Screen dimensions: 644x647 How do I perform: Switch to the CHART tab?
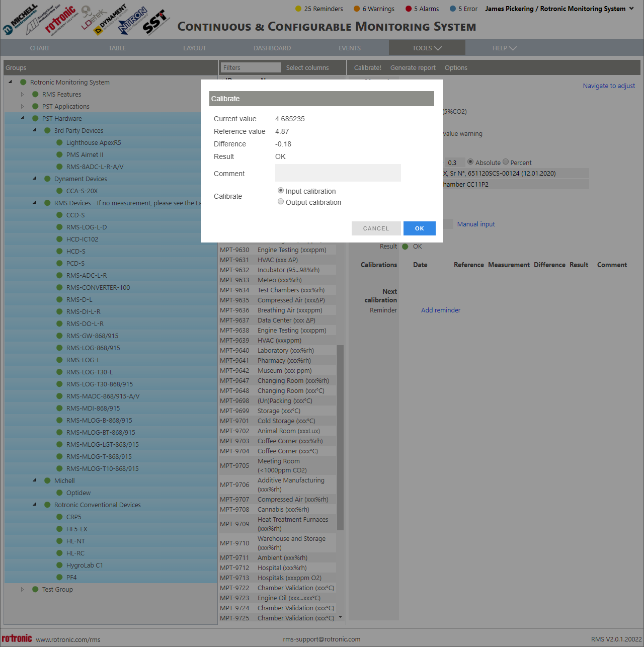[x=40, y=48]
